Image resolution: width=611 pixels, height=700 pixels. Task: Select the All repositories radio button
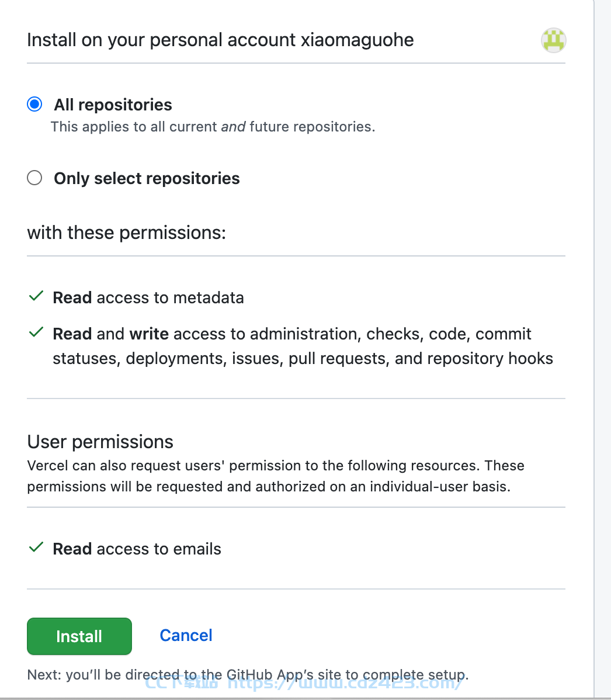pyautogui.click(x=34, y=104)
